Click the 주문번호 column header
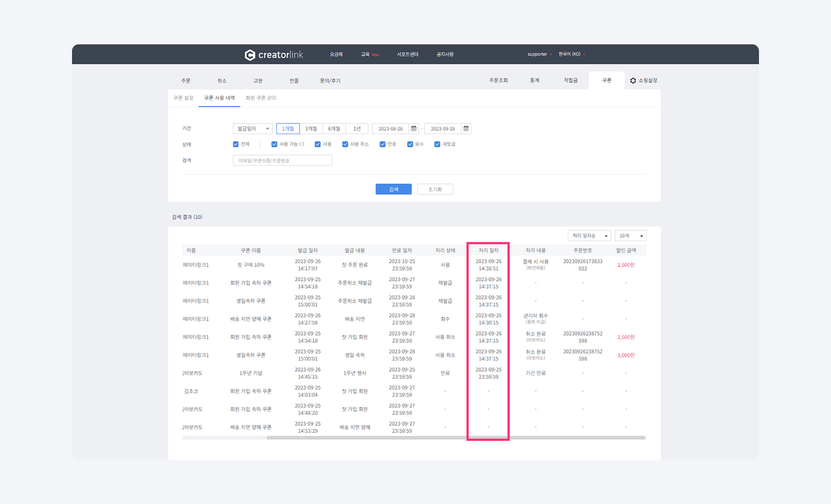The width and height of the screenshot is (831, 504). pos(583,250)
